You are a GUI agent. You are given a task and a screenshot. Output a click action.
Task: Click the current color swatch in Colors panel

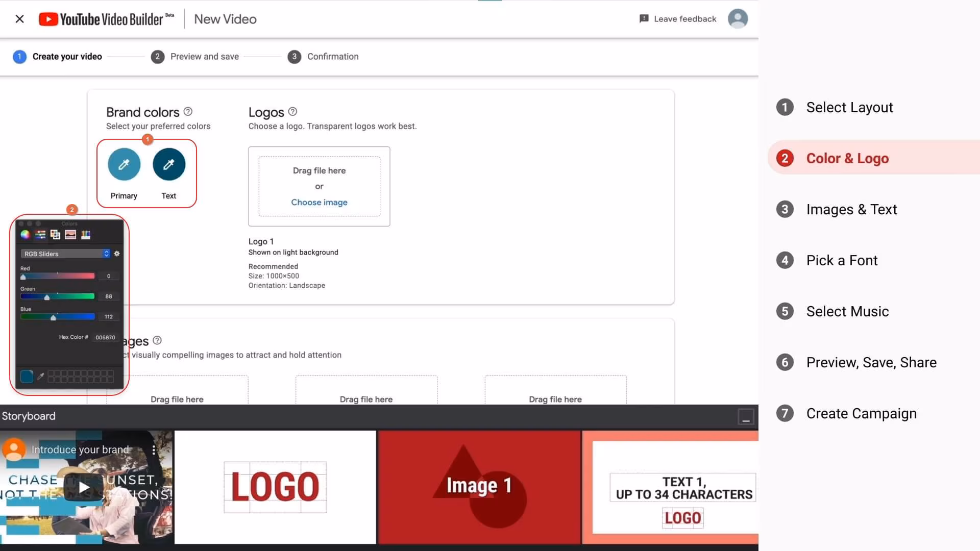click(27, 377)
